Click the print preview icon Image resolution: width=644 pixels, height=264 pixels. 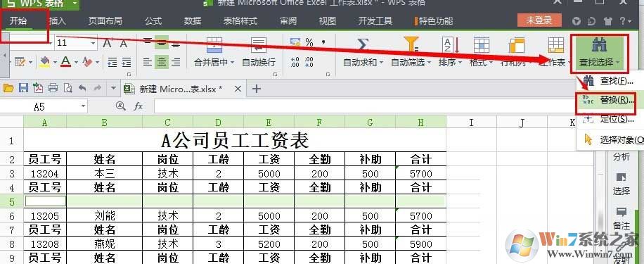pos(67,88)
